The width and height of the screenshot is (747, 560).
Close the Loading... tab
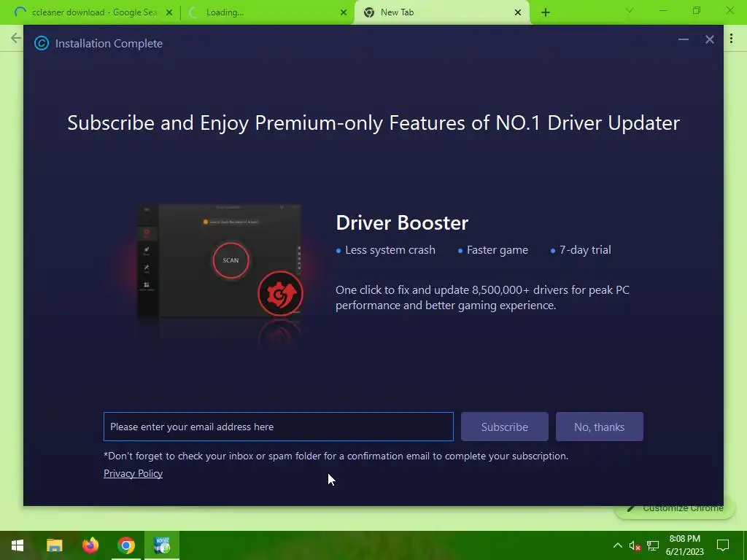344,13
